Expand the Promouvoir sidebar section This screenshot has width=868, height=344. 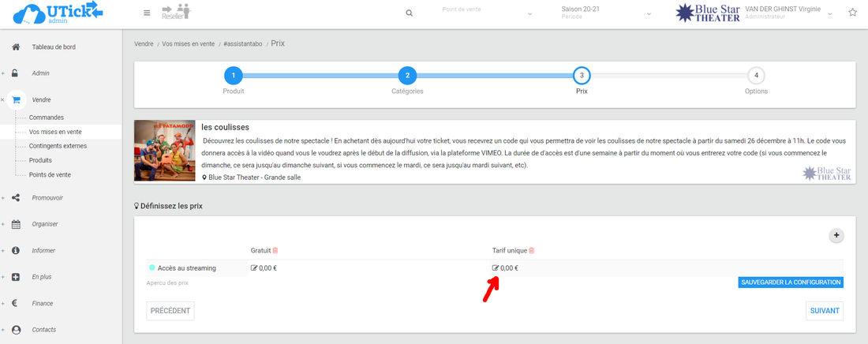[47, 198]
